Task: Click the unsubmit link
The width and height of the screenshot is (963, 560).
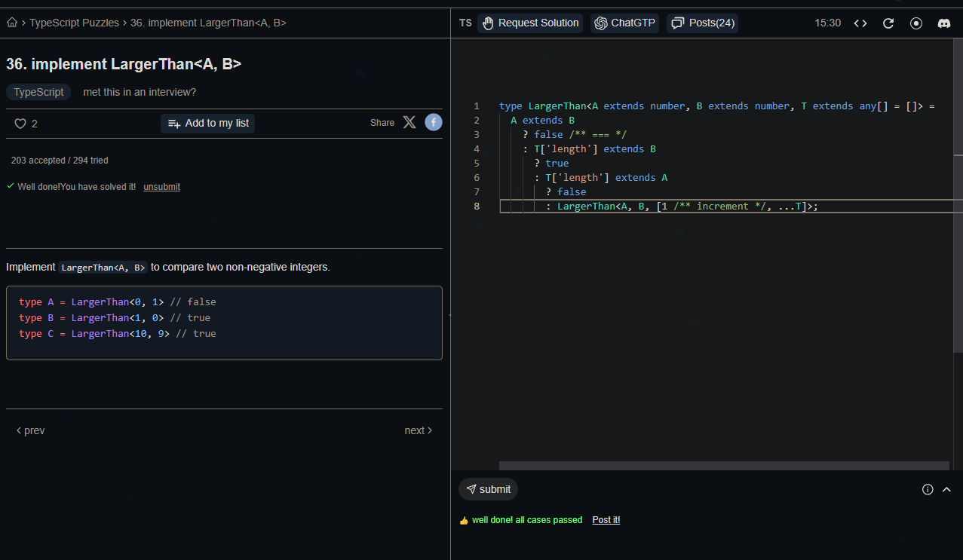Action: pyautogui.click(x=161, y=186)
